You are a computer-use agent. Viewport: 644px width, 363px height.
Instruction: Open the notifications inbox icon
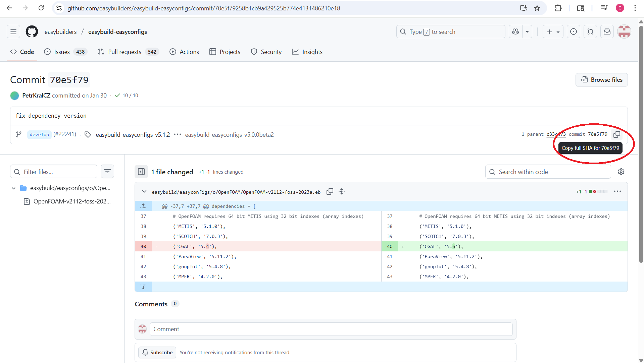(x=607, y=32)
